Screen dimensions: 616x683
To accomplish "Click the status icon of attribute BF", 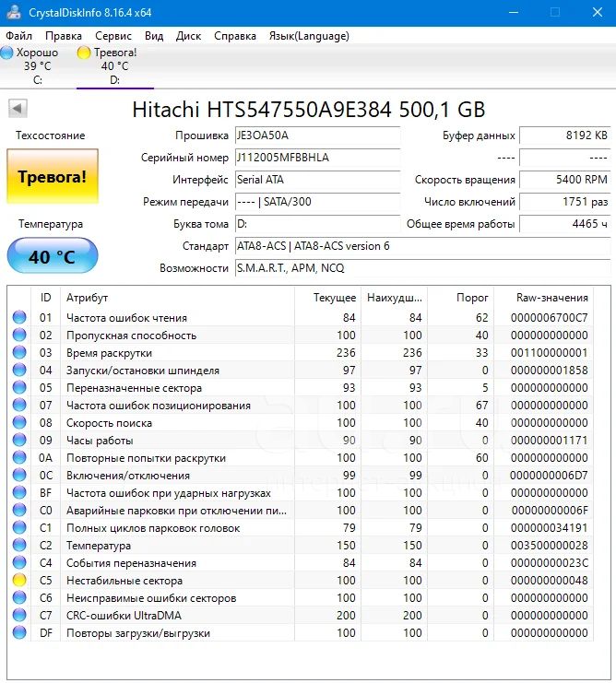I will 19,492.
